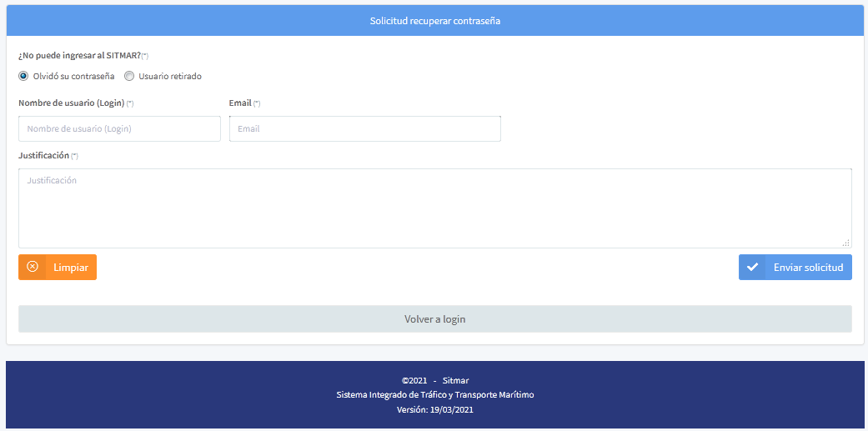
Task: Click the resize grip of the Justificación box
Action: 845,243
